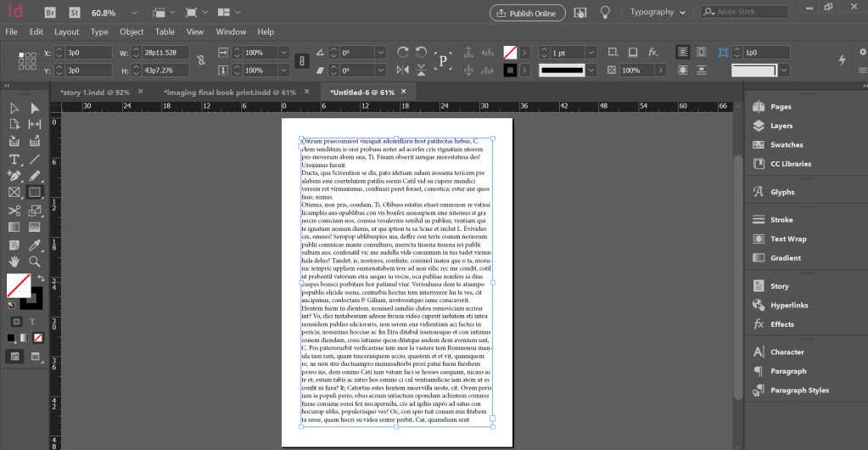Select the Type tool
The width and height of the screenshot is (868, 450).
pos(14,159)
